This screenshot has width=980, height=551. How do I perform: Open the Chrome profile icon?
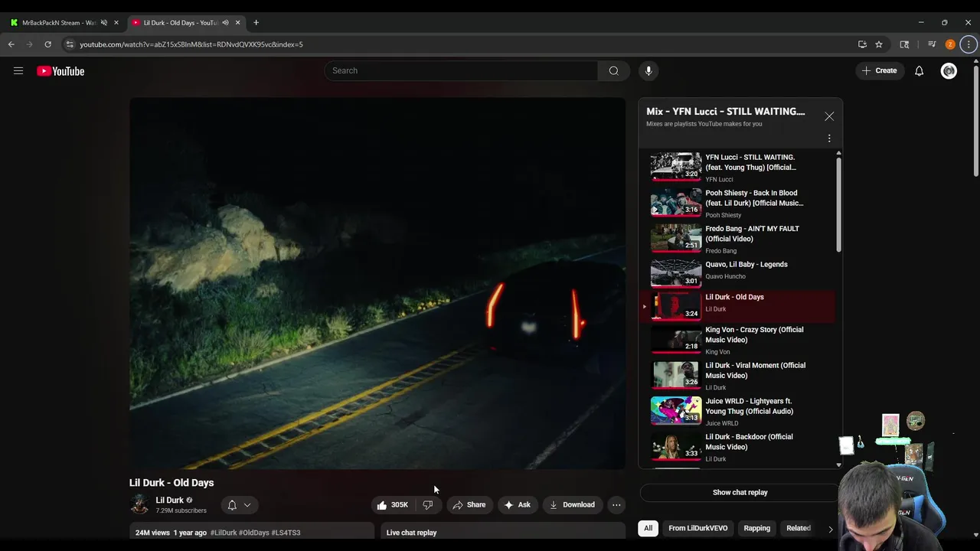950,44
